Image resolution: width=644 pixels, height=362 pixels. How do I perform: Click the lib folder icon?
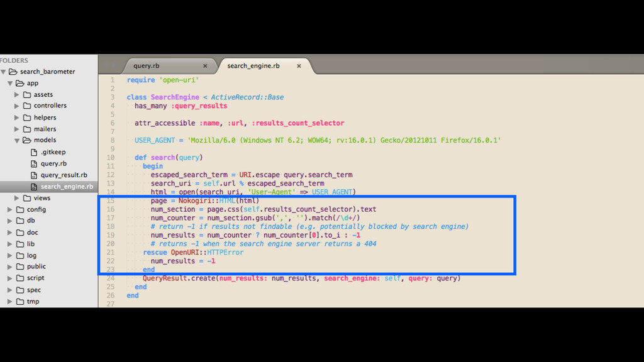[20, 244]
